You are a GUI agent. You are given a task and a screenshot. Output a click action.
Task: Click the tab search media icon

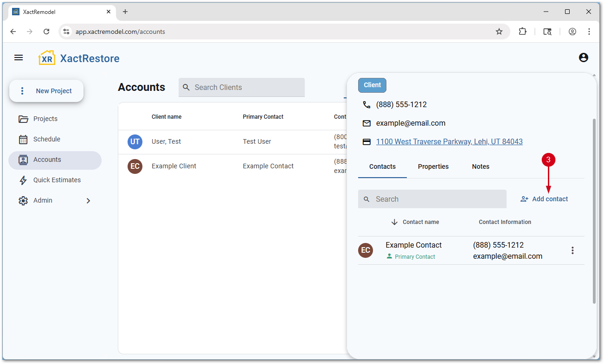click(547, 32)
